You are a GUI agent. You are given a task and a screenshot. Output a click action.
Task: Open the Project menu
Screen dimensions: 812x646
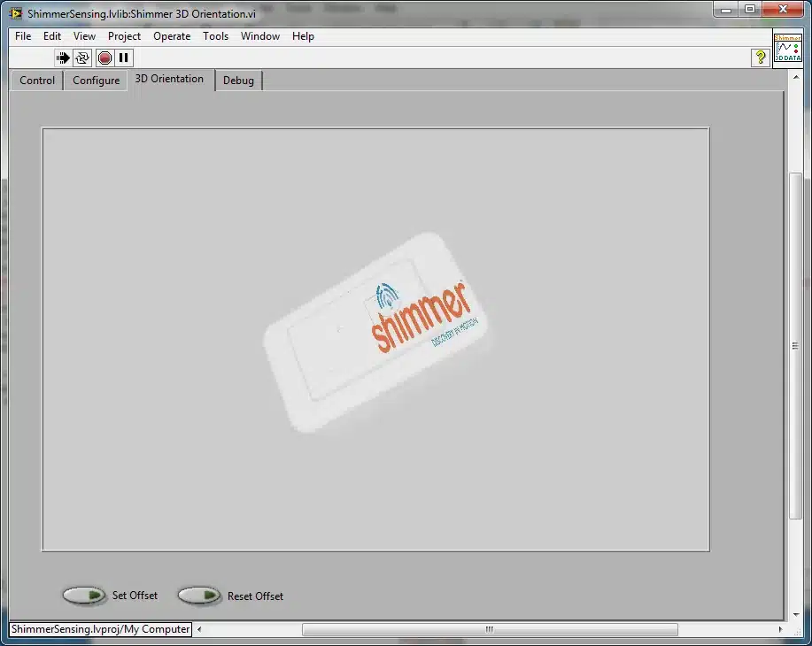pyautogui.click(x=124, y=36)
